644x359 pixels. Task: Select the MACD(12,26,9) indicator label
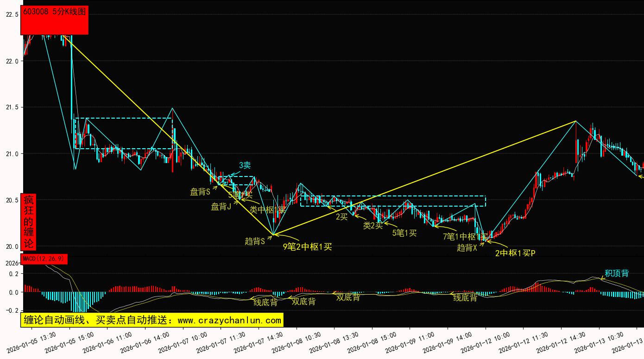(x=44, y=259)
